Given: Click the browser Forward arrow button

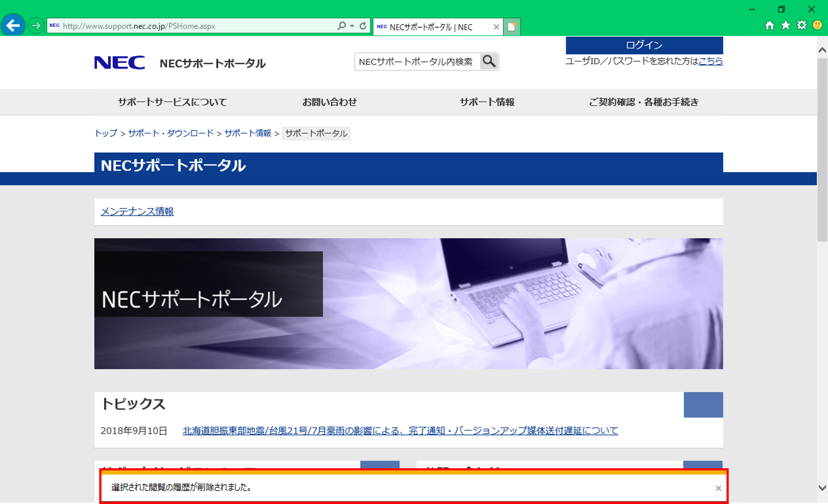Looking at the screenshot, I should click(x=36, y=25).
